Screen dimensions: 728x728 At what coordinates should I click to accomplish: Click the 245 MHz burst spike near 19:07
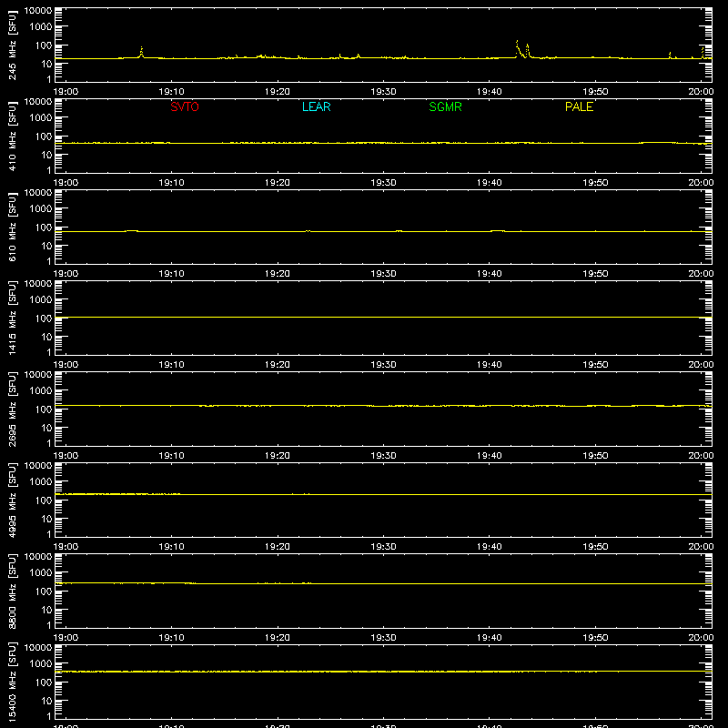[x=142, y=52]
